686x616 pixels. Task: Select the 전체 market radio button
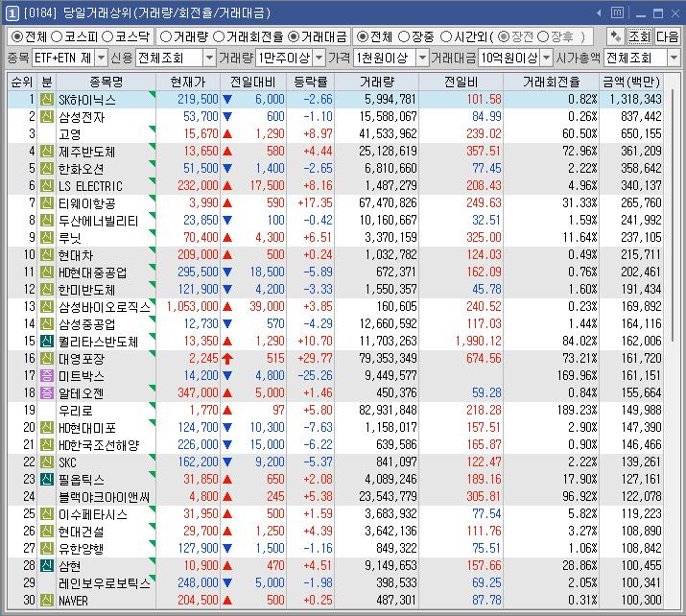[17, 36]
